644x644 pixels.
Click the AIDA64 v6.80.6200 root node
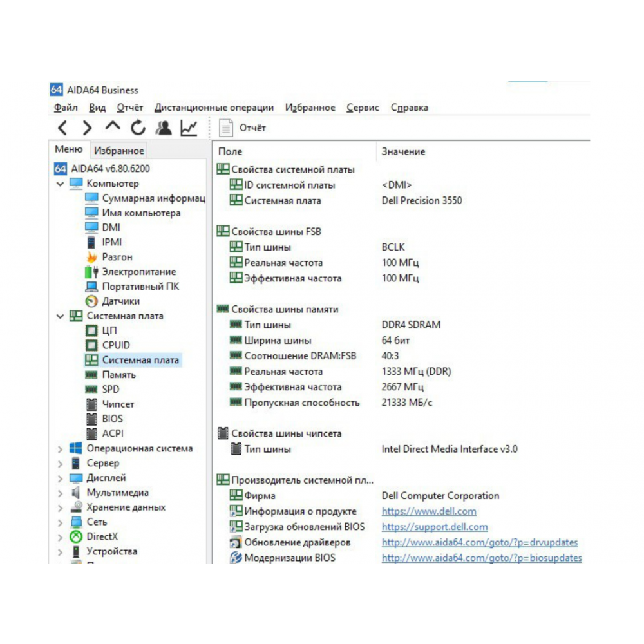102,169
